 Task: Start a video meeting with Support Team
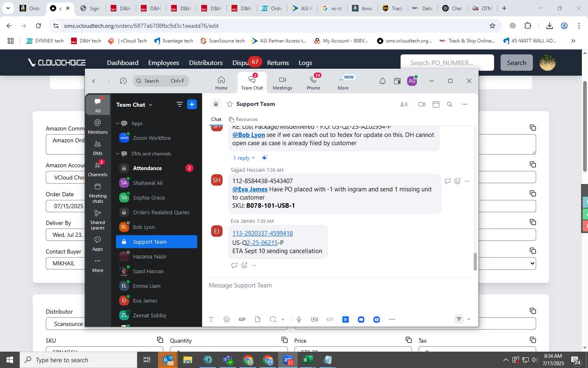coord(422,104)
